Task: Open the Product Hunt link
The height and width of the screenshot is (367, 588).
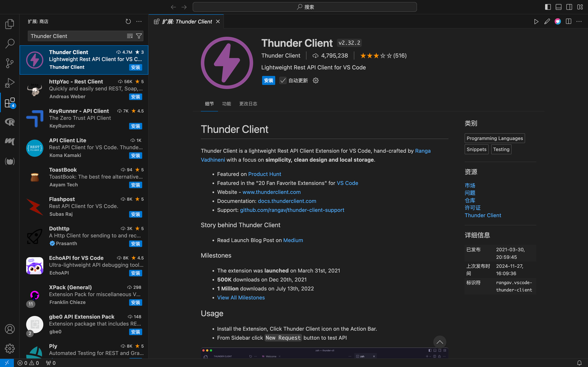Action: point(265,174)
